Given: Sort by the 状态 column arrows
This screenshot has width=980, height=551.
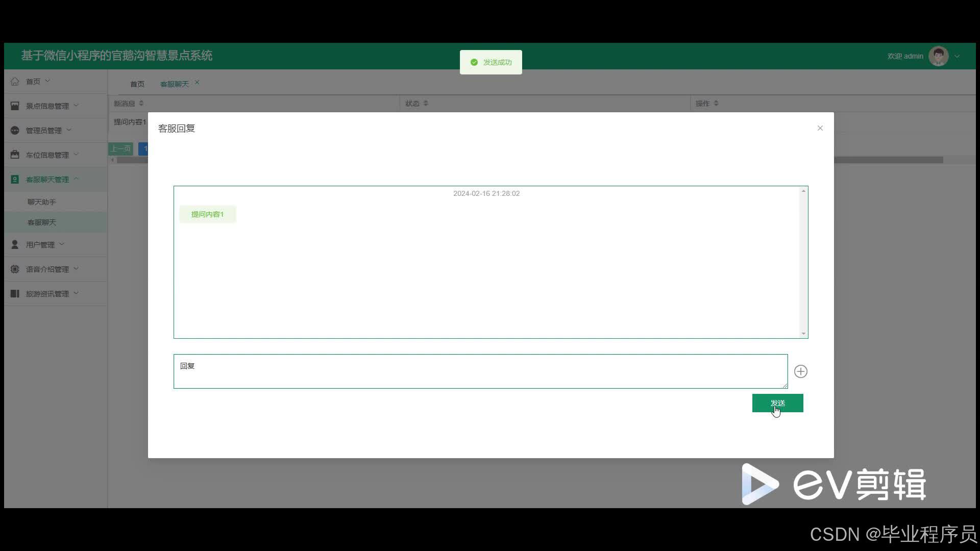Looking at the screenshot, I should tap(426, 104).
